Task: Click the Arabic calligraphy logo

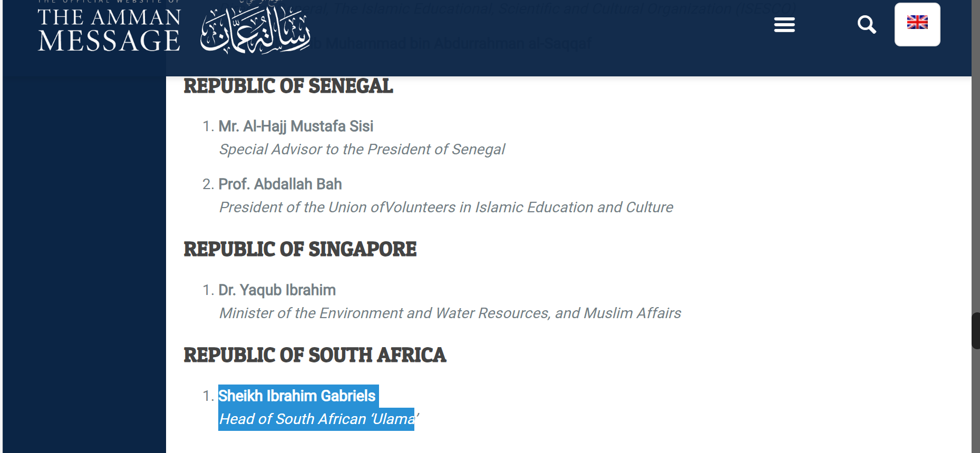Action: (x=255, y=32)
